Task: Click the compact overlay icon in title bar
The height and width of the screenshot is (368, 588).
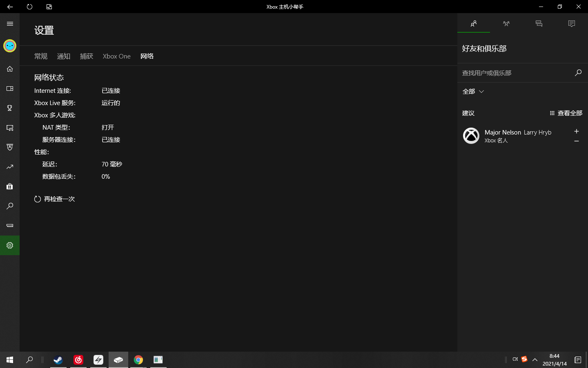Action: pos(49,7)
